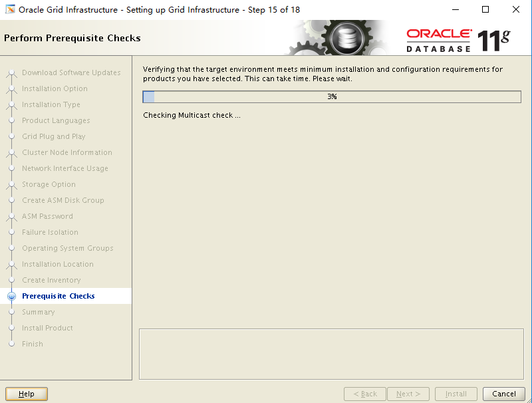Click the Operating System Groups step marker
The height and width of the screenshot is (403, 532).
[x=11, y=248]
